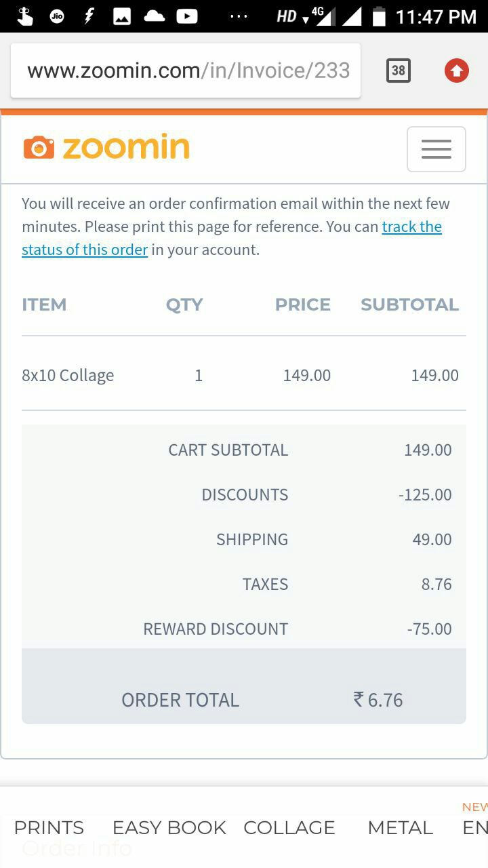Tap the gallery image notification icon
The height and width of the screenshot is (868, 488).
(122, 17)
